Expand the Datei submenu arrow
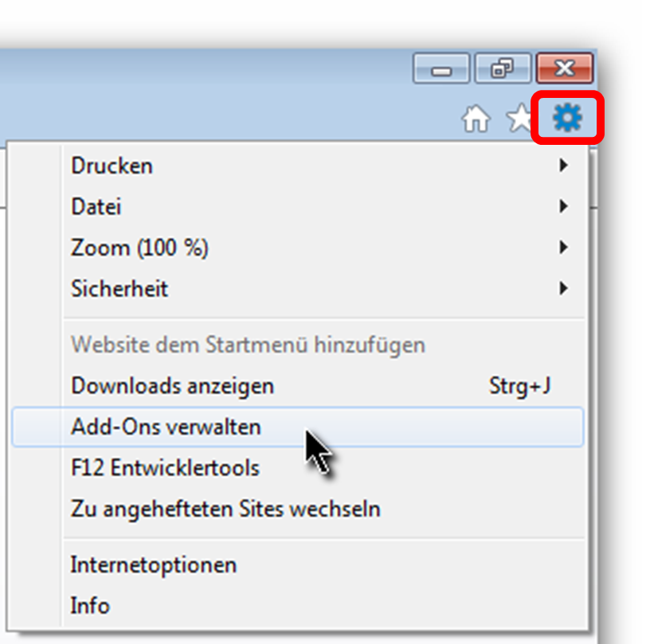The height and width of the screenshot is (644, 646). 563,206
